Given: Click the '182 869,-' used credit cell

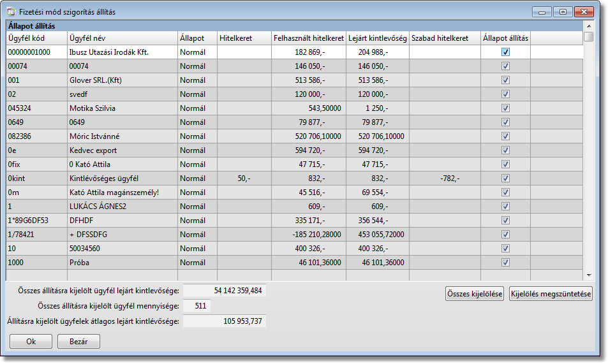Looking at the screenshot, I should [x=309, y=52].
